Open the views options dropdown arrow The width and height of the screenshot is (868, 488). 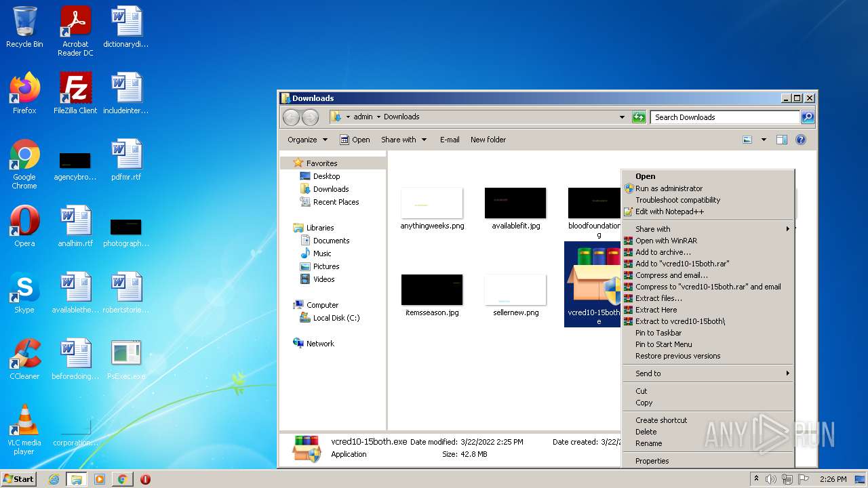(764, 140)
